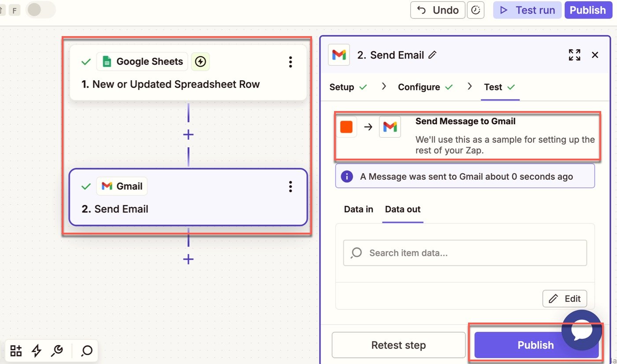Viewport: 617px width, 364px height.
Task: Open the Data in tab
Action: tap(358, 209)
